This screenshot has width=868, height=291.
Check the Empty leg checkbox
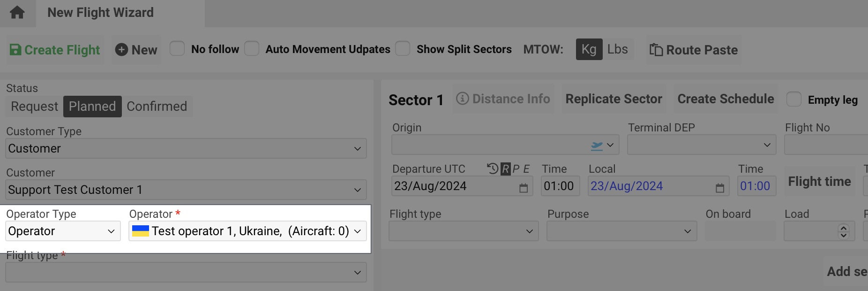[x=793, y=100]
